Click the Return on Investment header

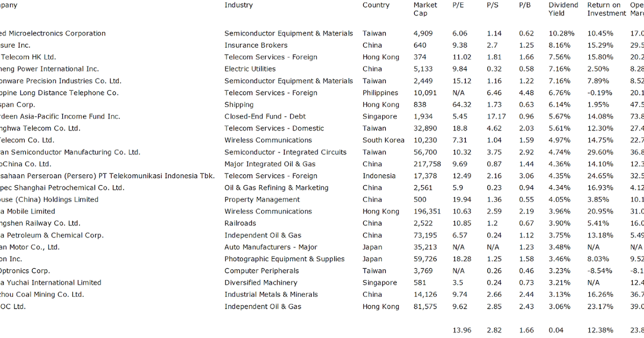606,9
